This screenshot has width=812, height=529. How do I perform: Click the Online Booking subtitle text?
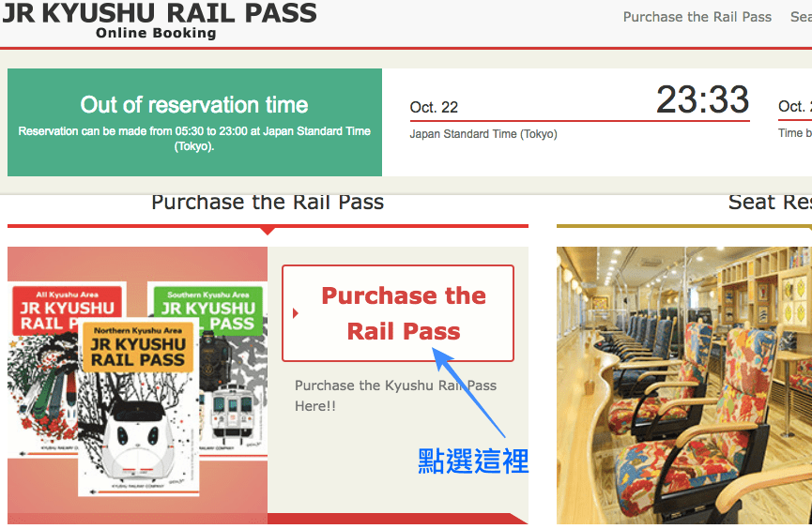tap(156, 33)
